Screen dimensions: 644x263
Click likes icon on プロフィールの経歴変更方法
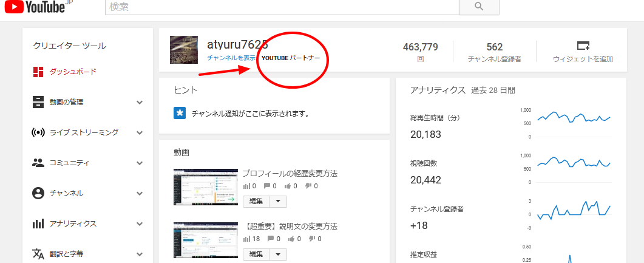point(288,186)
